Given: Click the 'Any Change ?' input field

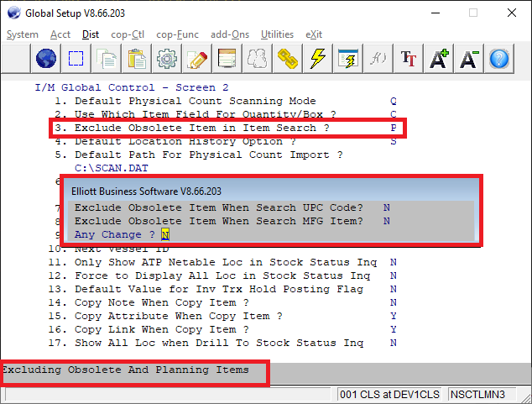Looking at the screenshot, I should point(166,234).
